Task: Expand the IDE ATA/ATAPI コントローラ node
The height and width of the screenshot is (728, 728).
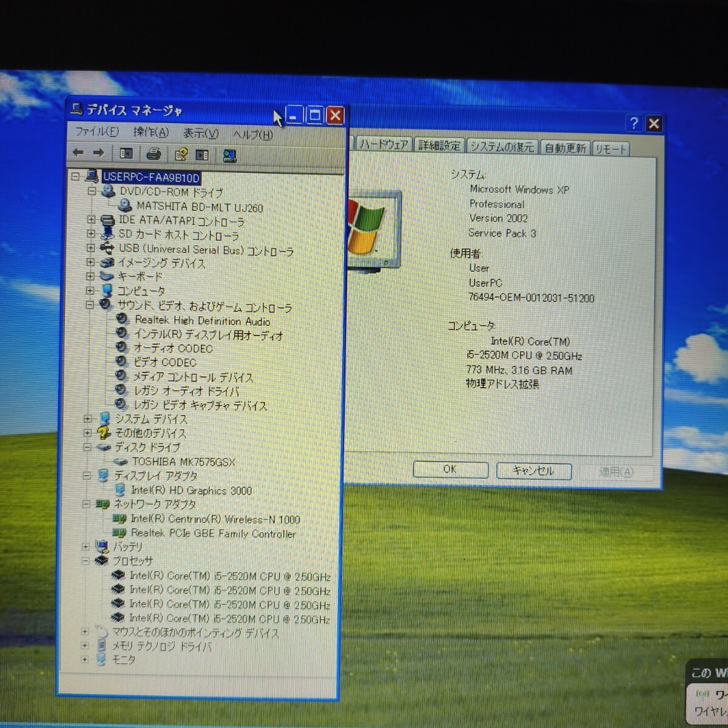Action: coord(91,220)
